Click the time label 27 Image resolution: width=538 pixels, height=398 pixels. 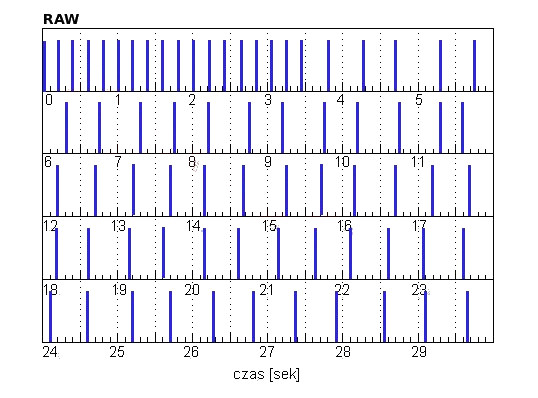point(267,352)
